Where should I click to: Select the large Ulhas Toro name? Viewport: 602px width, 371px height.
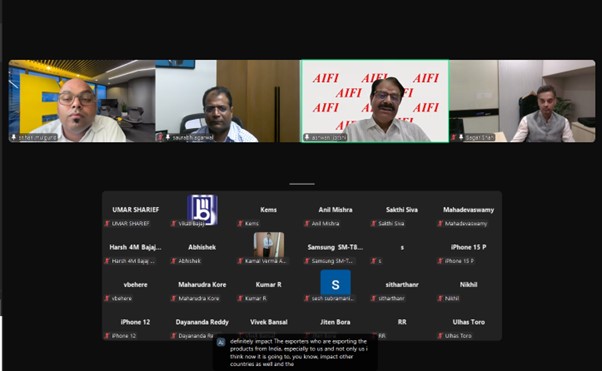468,322
